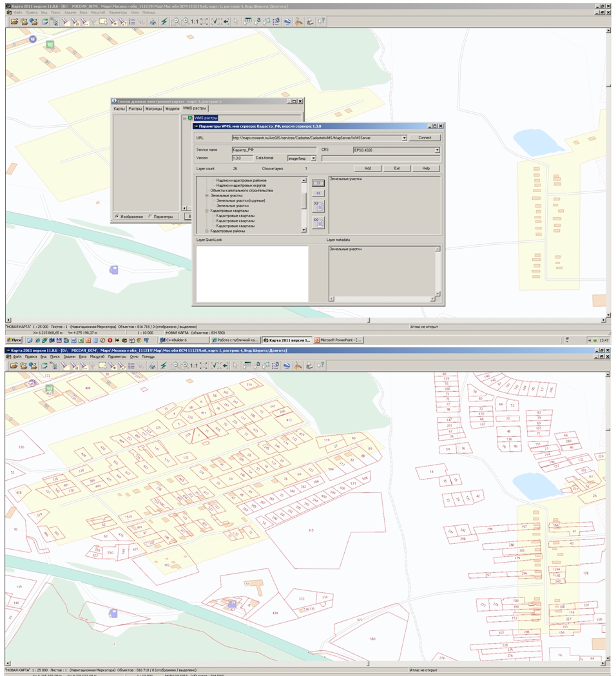Click Open map folder icon in upper Карта window
This screenshot has width=616, height=676.
tap(14, 21)
